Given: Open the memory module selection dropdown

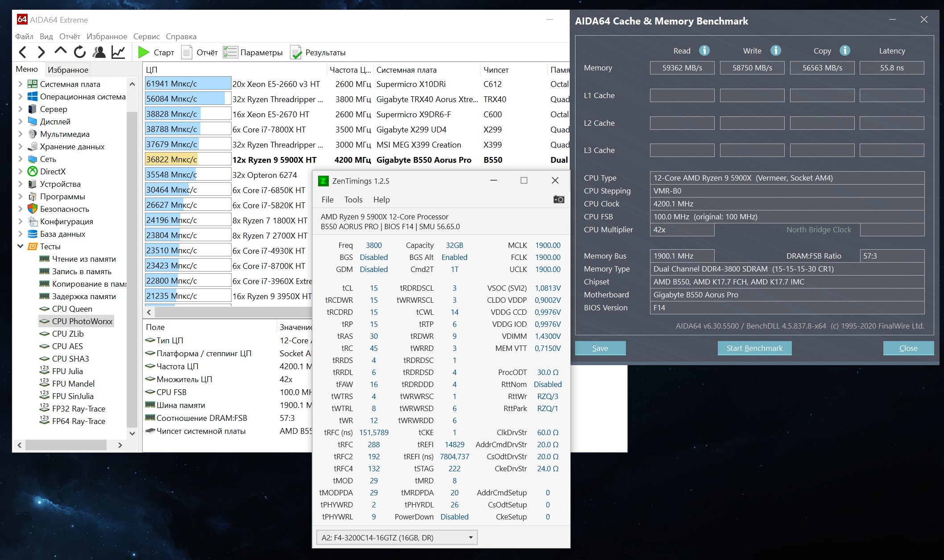Looking at the screenshot, I should (x=396, y=537).
